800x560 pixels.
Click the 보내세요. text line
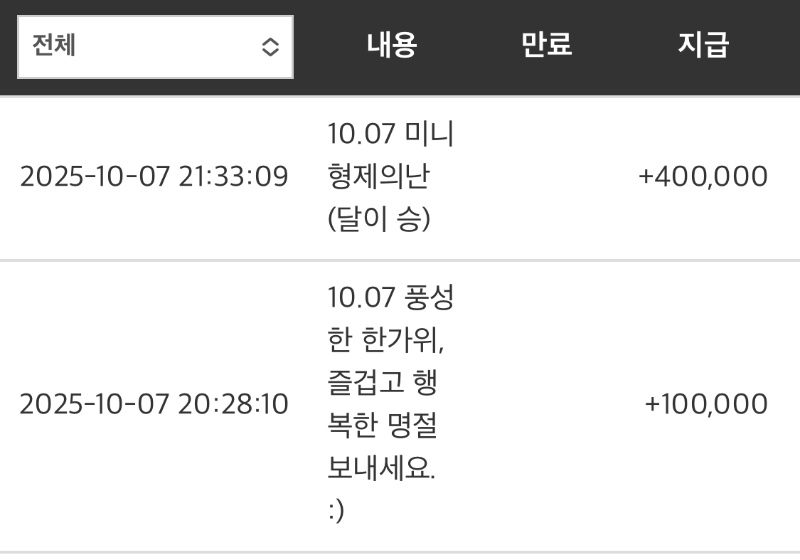click(x=382, y=469)
